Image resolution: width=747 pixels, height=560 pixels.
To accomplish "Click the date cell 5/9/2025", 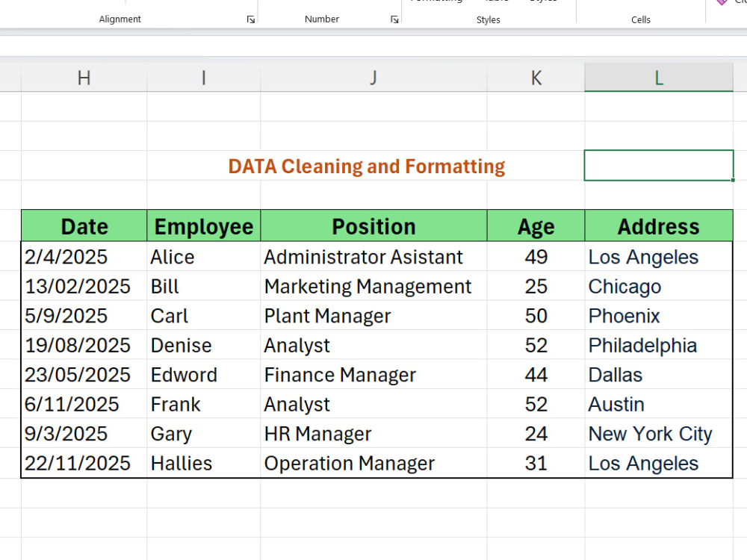I will (84, 316).
